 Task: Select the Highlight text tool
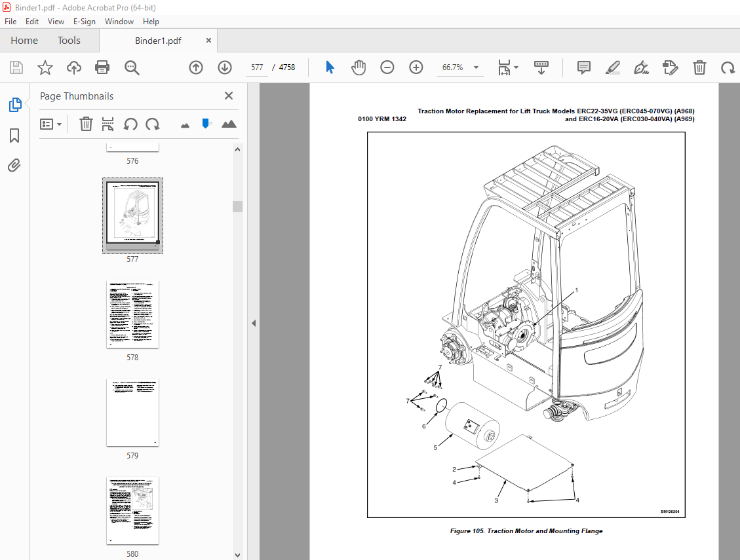click(613, 67)
